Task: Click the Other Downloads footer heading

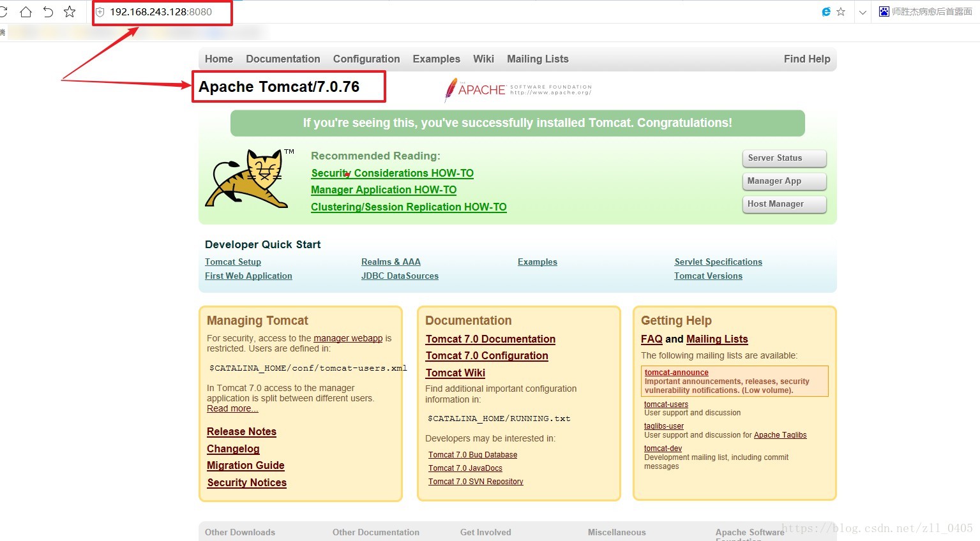Action: [240, 532]
